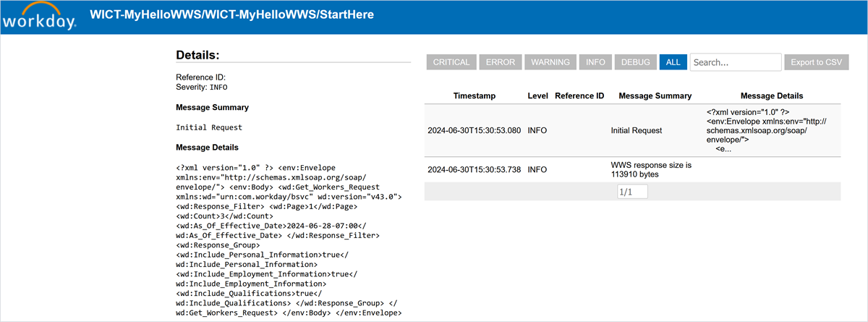868x322 pixels.
Task: Filter logs by DEBUG level
Action: coord(635,62)
